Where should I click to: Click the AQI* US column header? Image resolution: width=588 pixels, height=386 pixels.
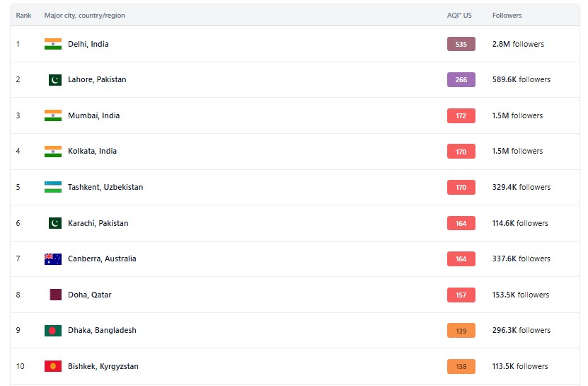[458, 15]
